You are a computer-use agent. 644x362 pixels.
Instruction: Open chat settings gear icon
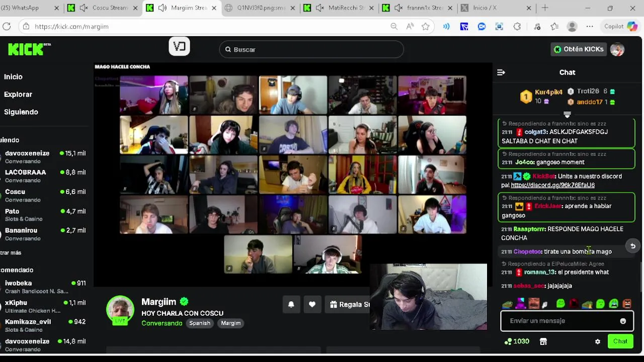[x=598, y=341]
